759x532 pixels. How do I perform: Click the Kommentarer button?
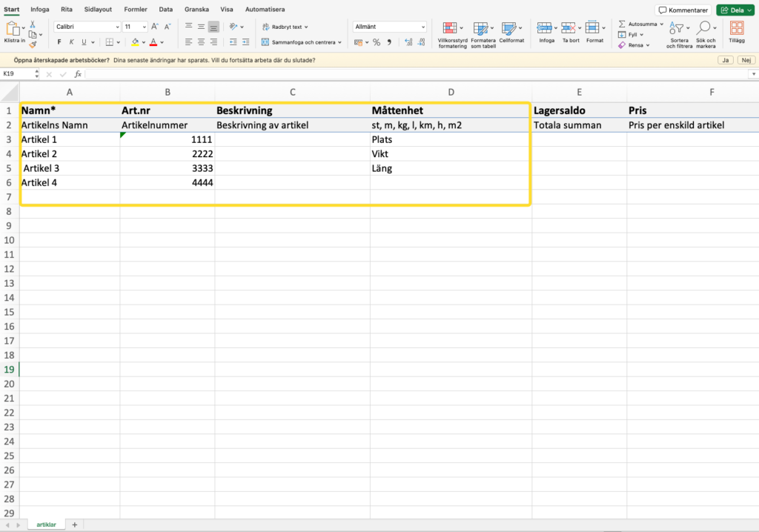(682, 10)
